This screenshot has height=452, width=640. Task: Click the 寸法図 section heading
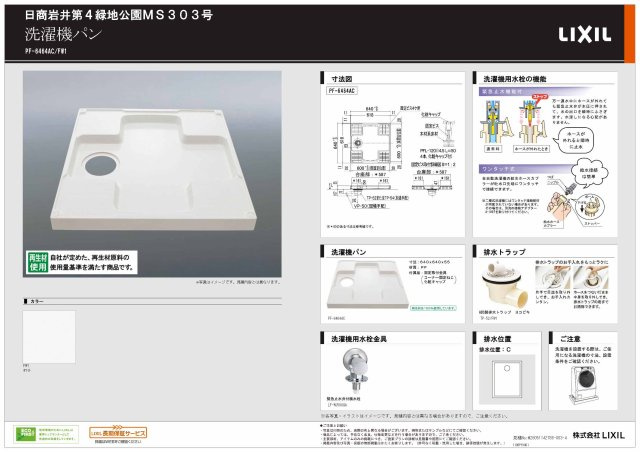pos(341,79)
